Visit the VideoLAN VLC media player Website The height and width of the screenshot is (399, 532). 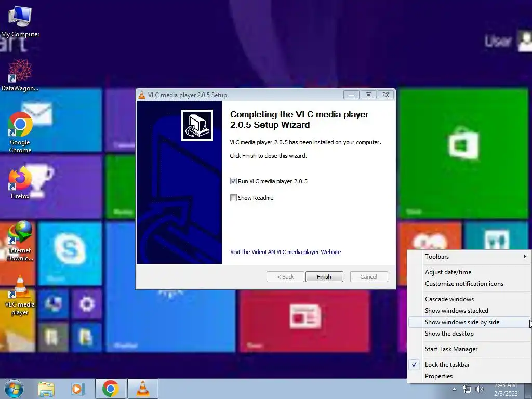tap(286, 252)
